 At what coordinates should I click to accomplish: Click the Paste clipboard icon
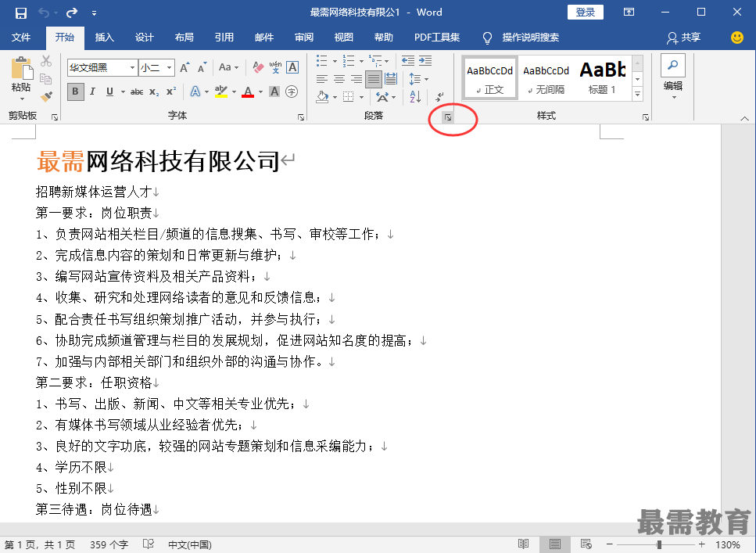[22, 69]
